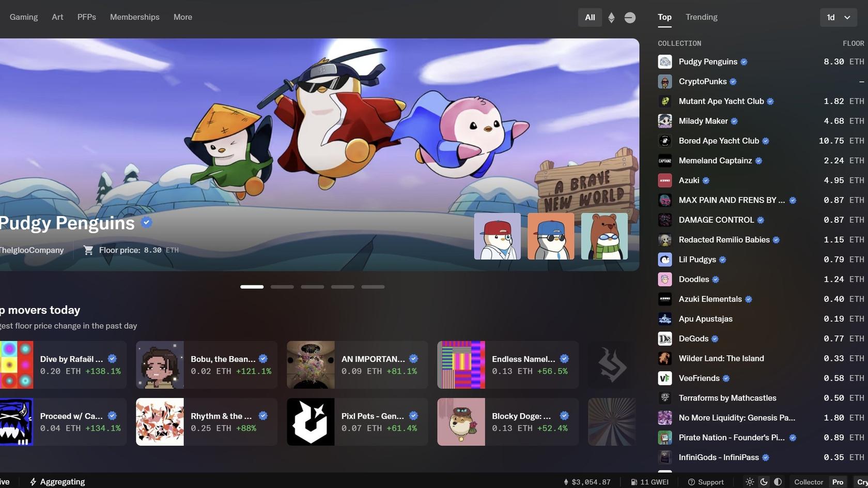Open the 1d time range dropdown
Screen dimensions: 868x488
pos(839,18)
